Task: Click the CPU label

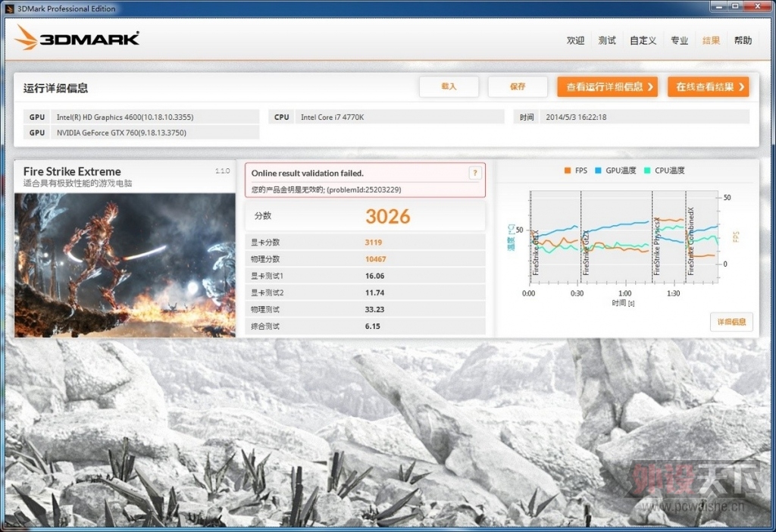Action: tap(282, 117)
